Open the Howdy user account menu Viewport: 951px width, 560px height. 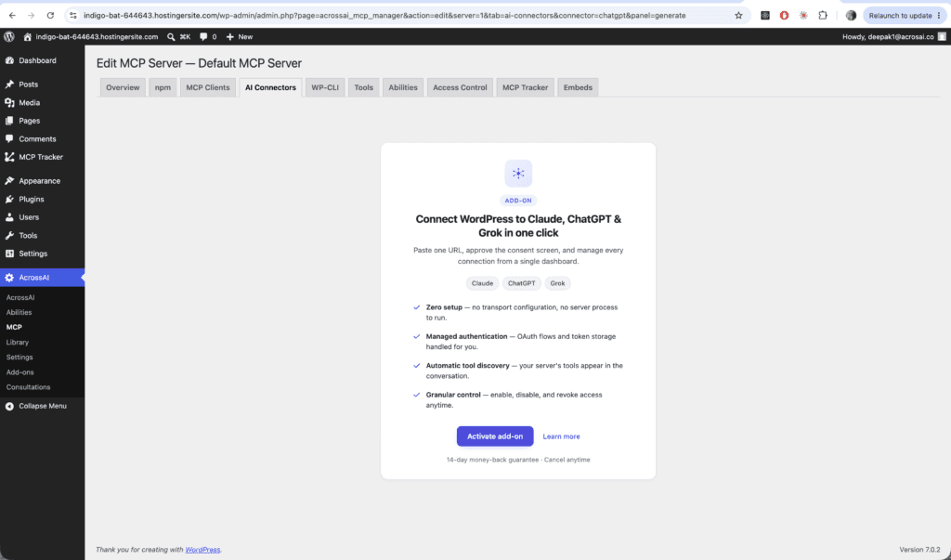tap(894, 37)
